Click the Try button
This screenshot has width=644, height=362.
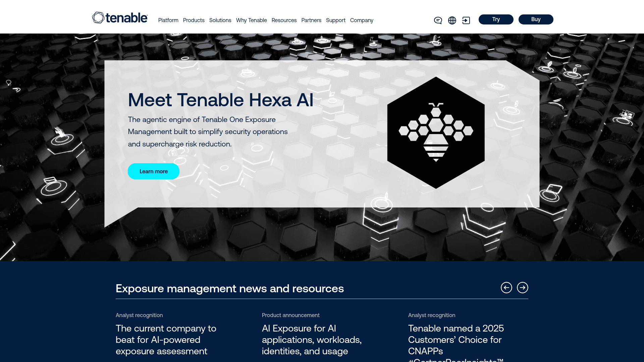[x=496, y=19]
